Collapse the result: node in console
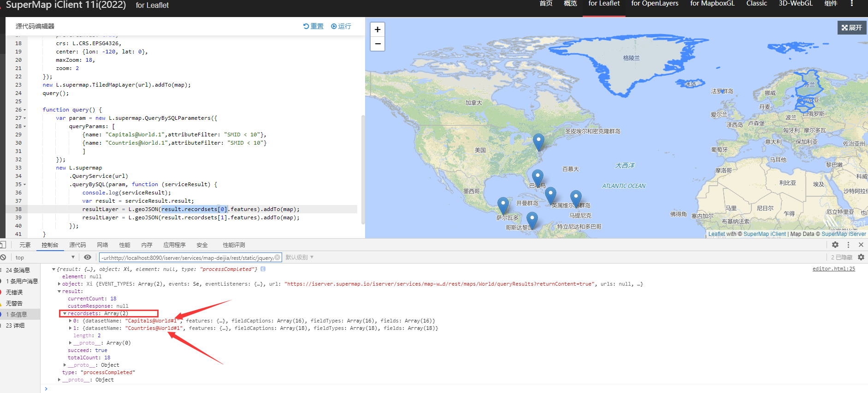868x393 pixels. point(59,291)
